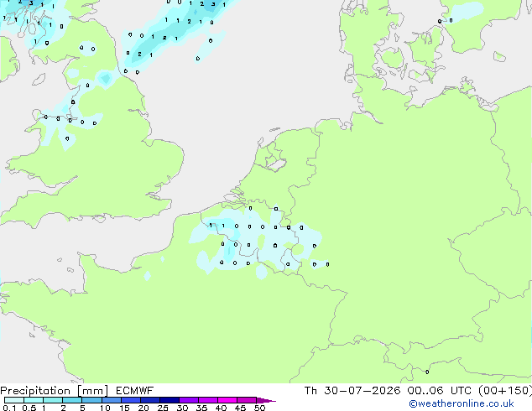Pick the 1–2 mm legend color swatch
Viewport: 532px width, 411px height.
pyautogui.click(x=53, y=400)
